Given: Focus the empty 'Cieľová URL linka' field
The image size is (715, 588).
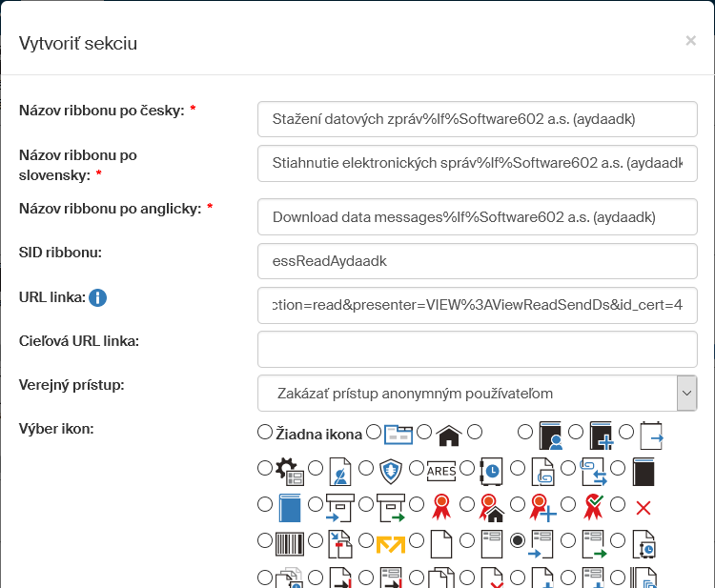Looking at the screenshot, I should point(477,349).
